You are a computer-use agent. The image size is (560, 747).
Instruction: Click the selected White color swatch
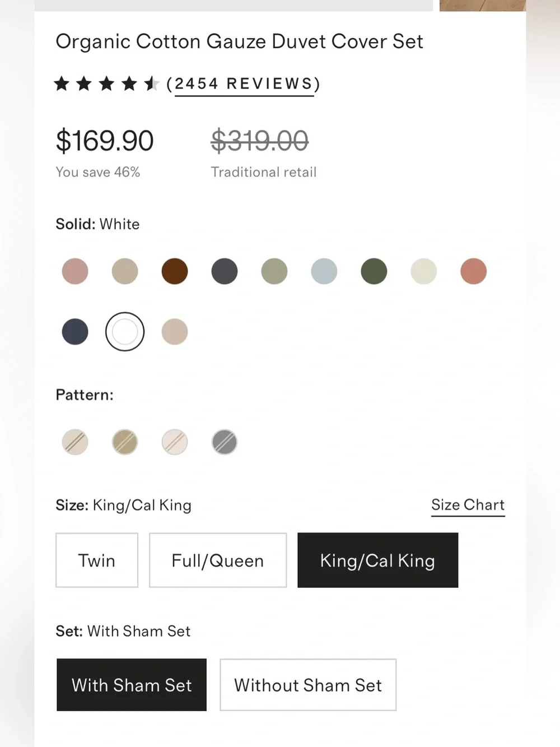(125, 332)
